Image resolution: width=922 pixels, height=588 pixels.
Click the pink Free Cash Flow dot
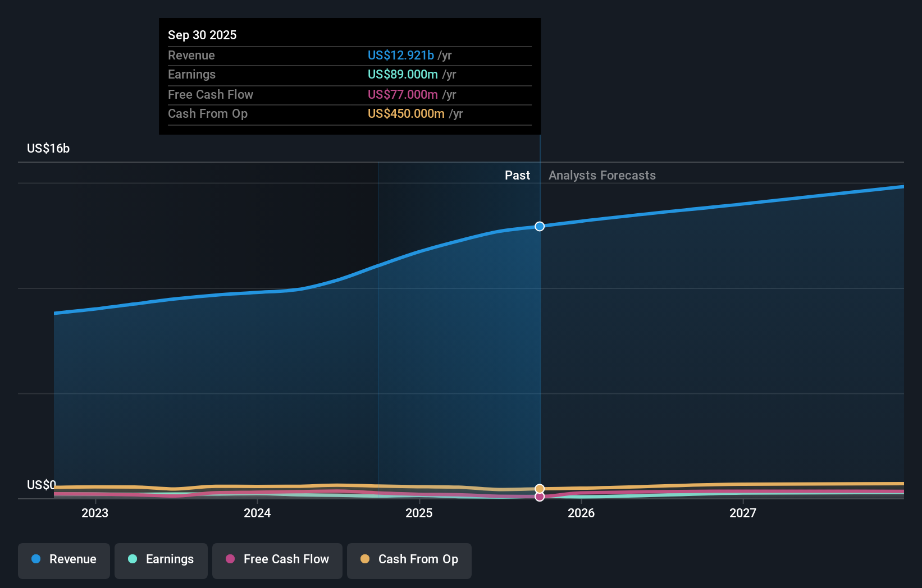pyautogui.click(x=230, y=559)
